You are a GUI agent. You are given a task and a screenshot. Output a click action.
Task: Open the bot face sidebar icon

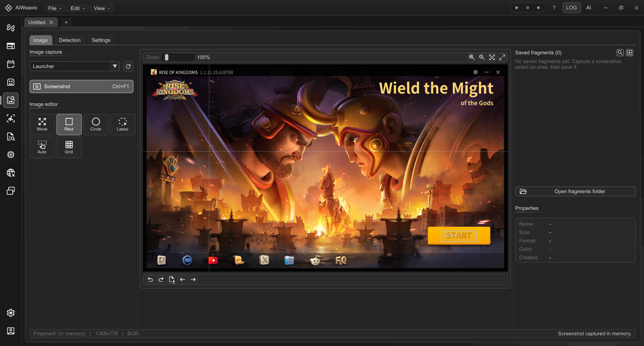click(11, 82)
